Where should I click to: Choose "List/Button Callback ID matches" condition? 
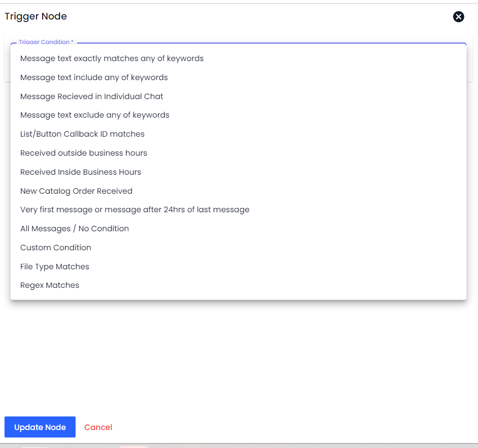[82, 134]
